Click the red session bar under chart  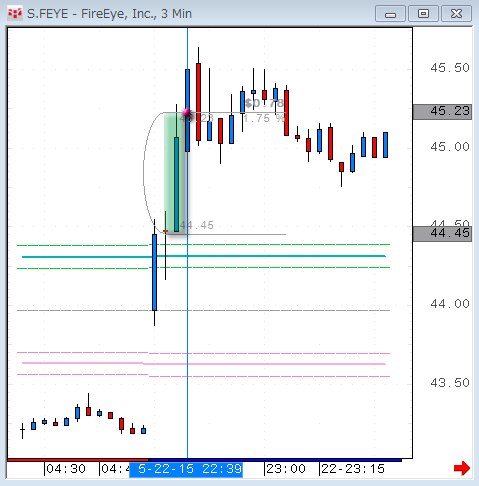(78, 460)
